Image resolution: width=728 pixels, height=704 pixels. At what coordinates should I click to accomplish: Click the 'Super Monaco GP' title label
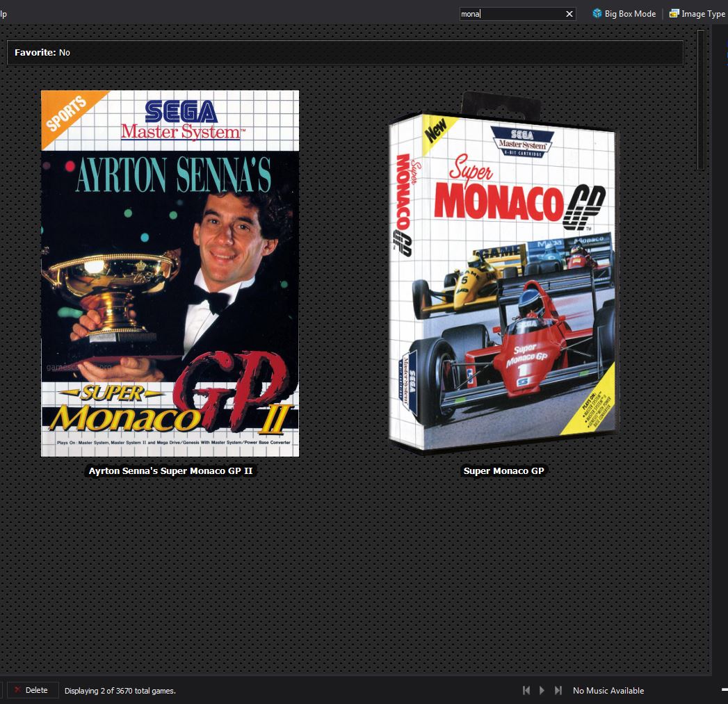point(503,470)
